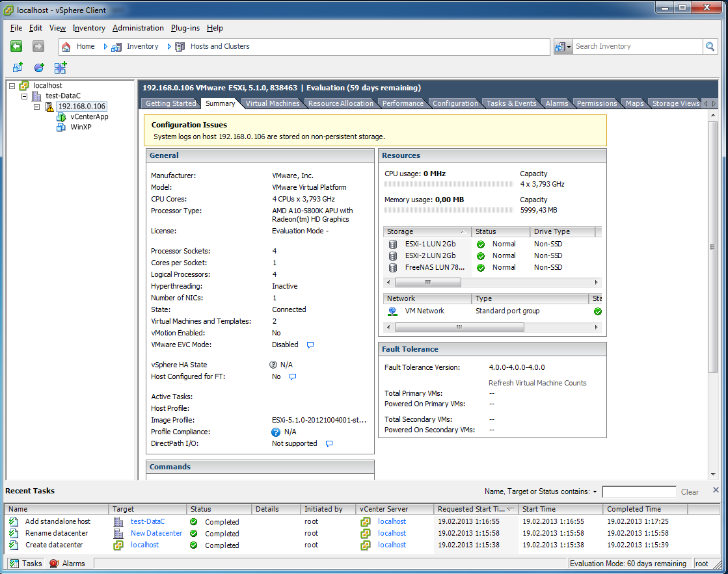The image size is (728, 574).
Task: Click the vCenterApp VM icon in tree
Action: point(61,117)
